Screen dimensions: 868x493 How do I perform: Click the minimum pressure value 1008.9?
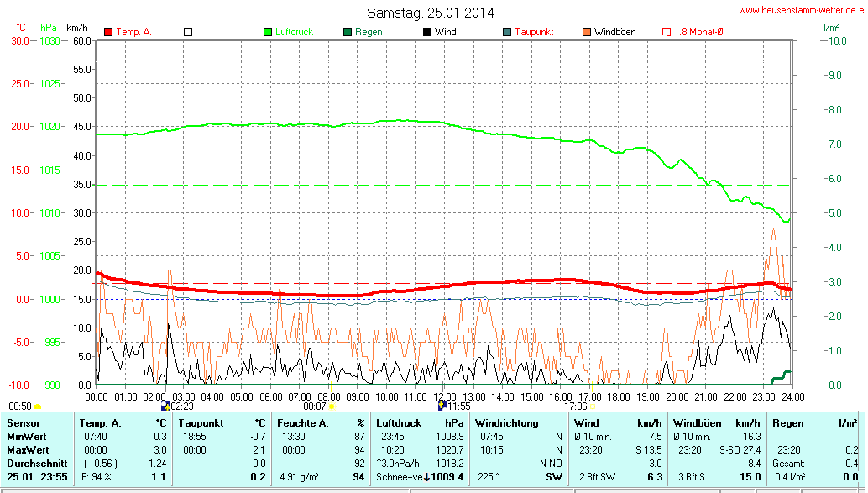[449, 437]
